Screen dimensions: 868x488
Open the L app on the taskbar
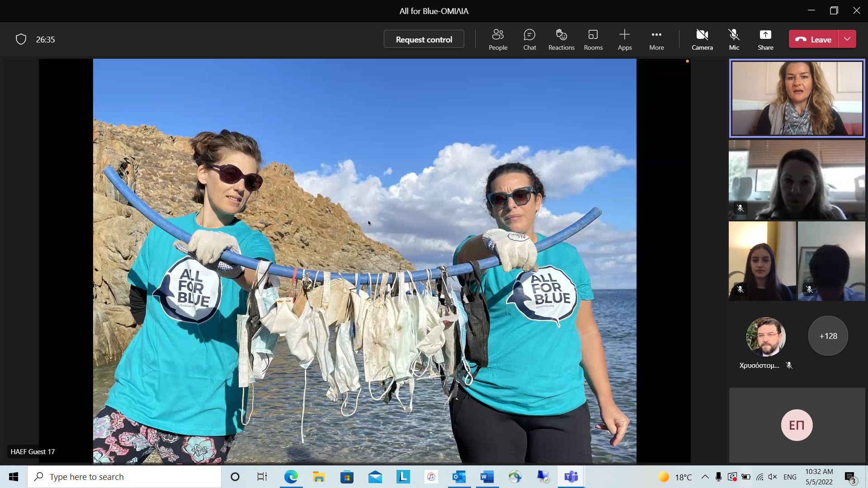click(403, 477)
